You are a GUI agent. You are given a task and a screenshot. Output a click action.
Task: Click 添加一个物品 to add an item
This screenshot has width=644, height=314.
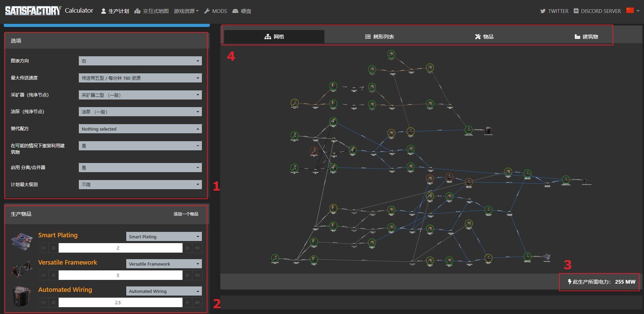[x=186, y=214]
